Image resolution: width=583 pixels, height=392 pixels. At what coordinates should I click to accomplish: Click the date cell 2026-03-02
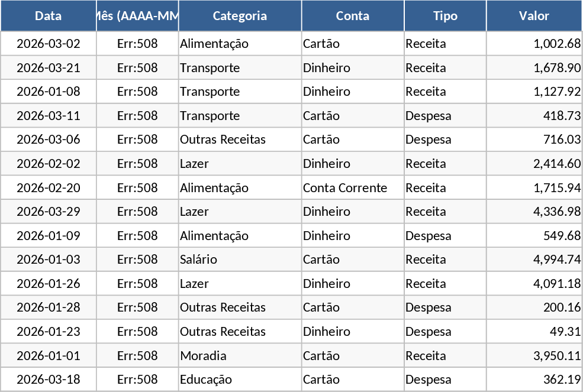(48, 44)
